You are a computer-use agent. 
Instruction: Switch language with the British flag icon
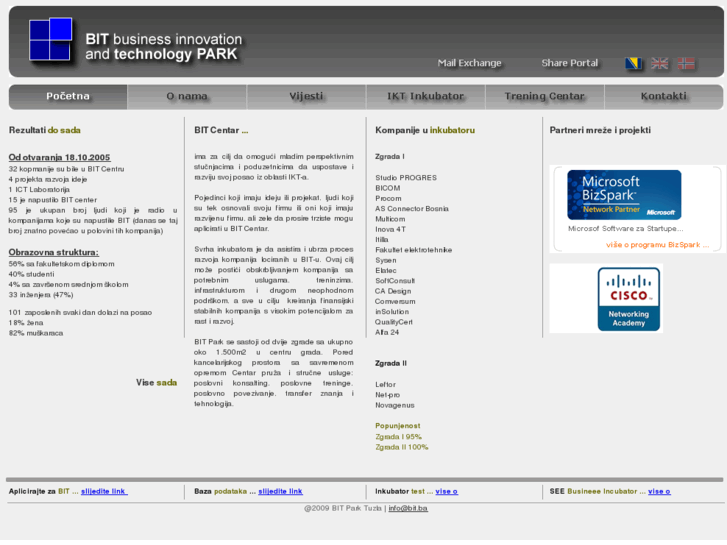pos(659,63)
